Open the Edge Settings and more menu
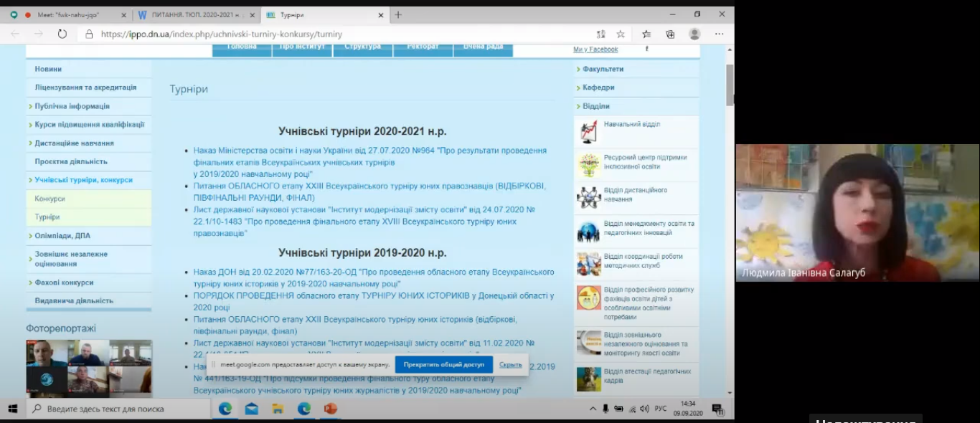The width and height of the screenshot is (980, 423). [719, 34]
